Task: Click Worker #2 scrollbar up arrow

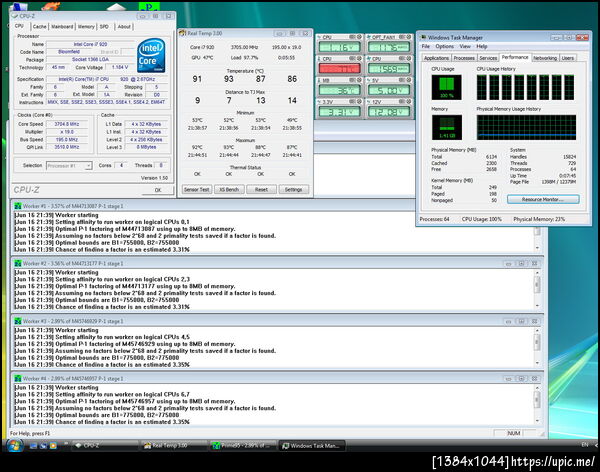Action: [x=537, y=273]
